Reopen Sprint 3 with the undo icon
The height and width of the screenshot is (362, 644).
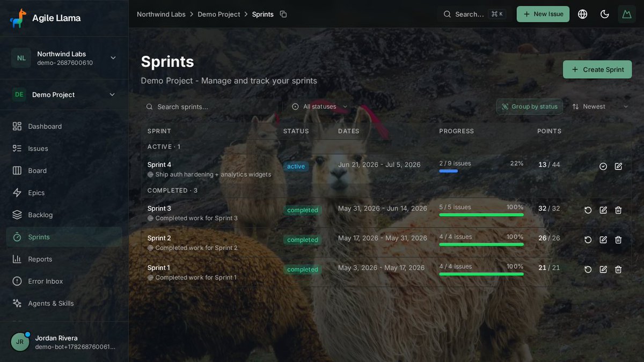(x=588, y=210)
